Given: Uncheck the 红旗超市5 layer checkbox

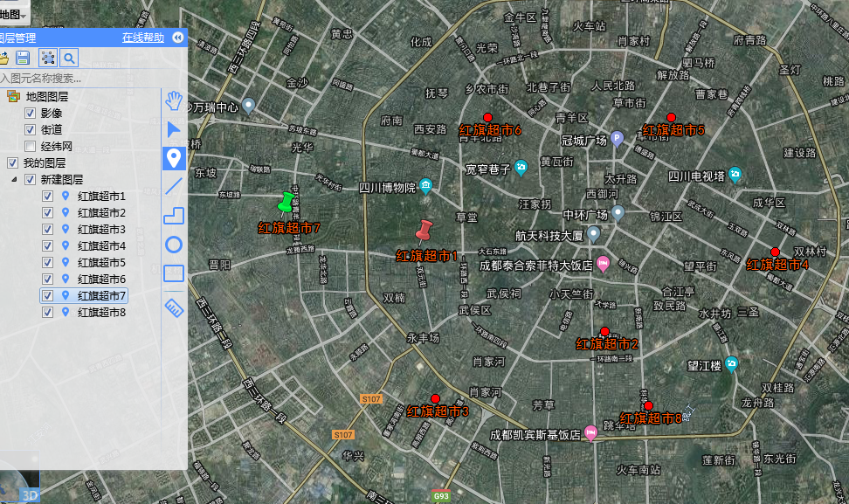Looking at the screenshot, I should [48, 263].
